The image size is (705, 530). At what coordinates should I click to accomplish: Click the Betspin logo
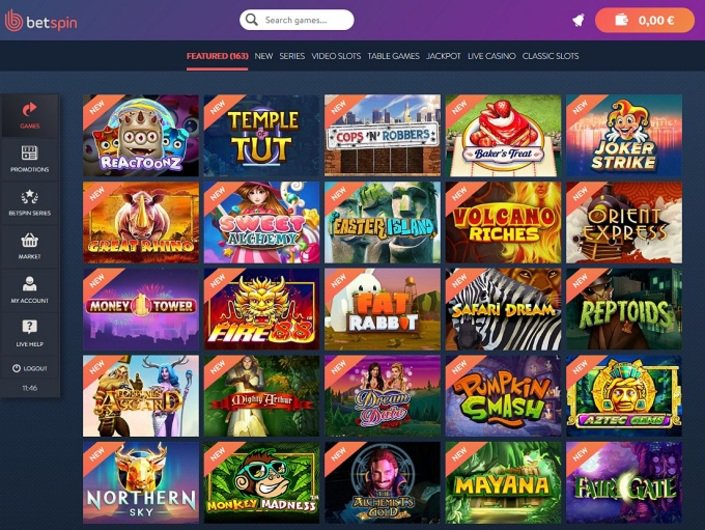[40, 21]
